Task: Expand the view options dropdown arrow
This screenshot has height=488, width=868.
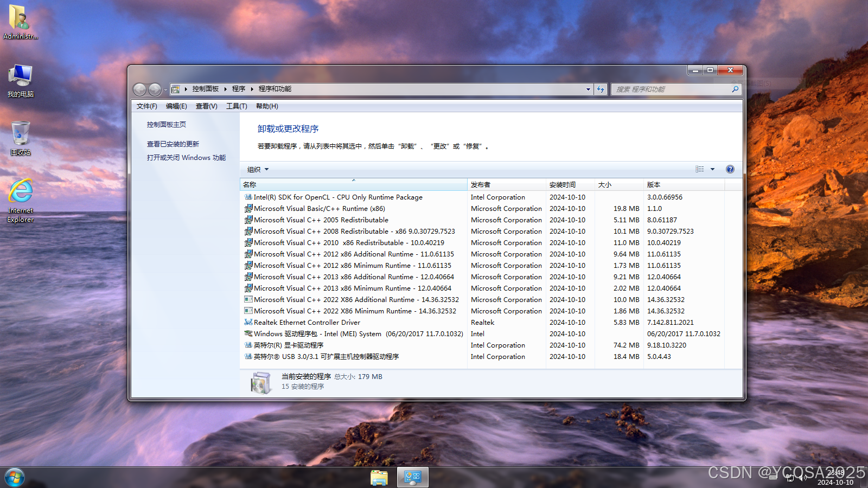Action: pyautogui.click(x=713, y=169)
